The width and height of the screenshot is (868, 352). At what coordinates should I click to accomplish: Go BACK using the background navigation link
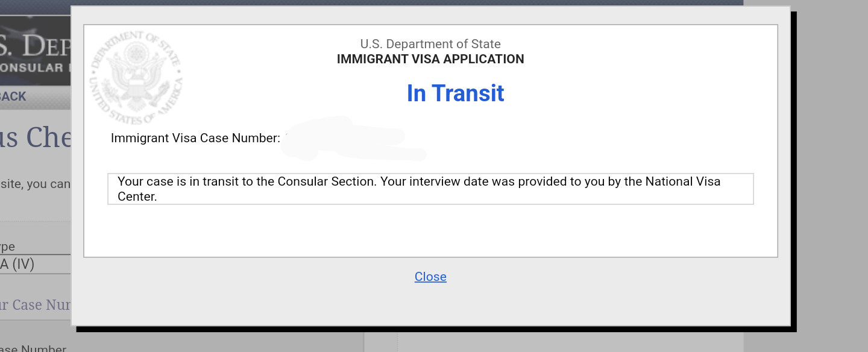coord(13,96)
